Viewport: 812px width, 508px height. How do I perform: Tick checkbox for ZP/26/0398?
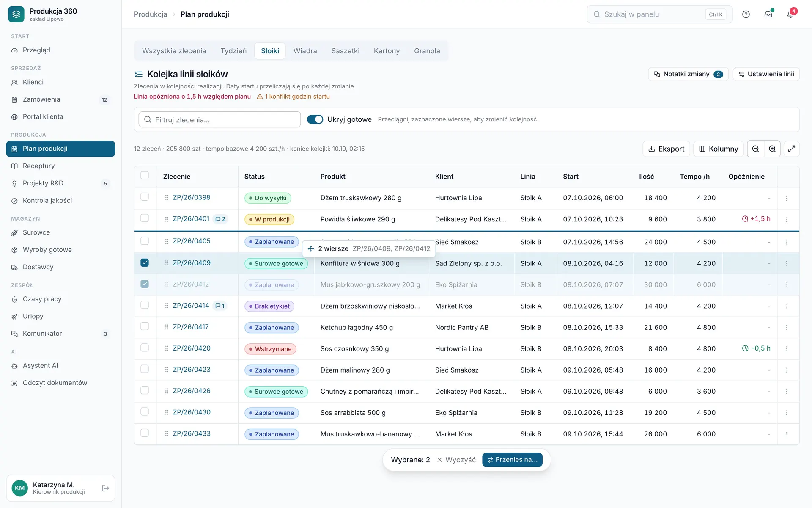pyautogui.click(x=145, y=197)
